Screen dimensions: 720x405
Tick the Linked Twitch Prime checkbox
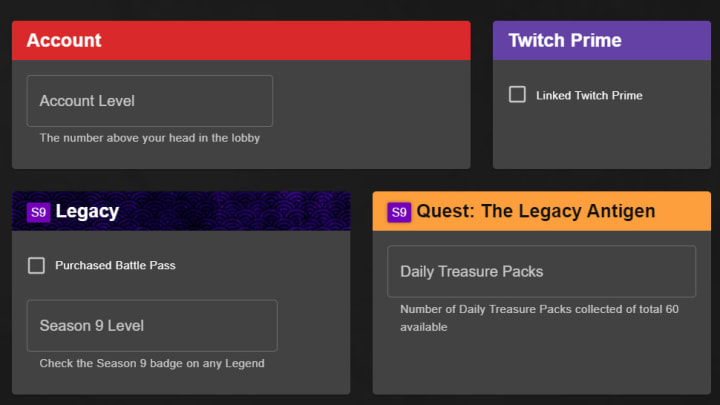click(x=517, y=94)
